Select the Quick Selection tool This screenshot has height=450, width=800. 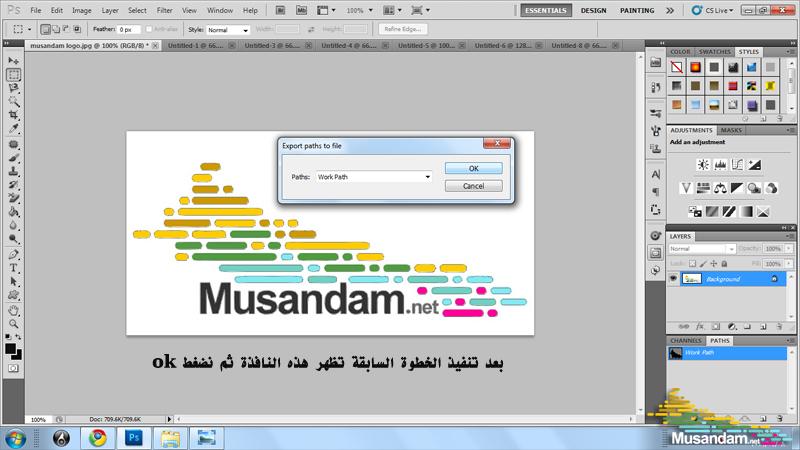13,101
